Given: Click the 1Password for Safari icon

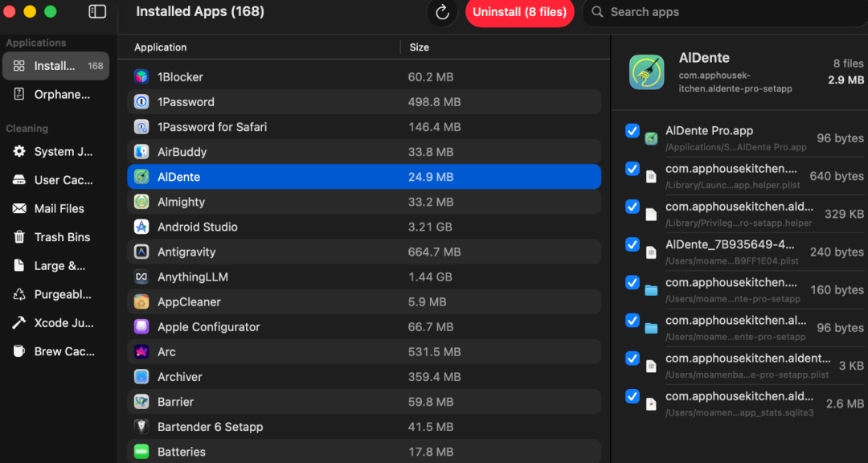Looking at the screenshot, I should coord(141,127).
